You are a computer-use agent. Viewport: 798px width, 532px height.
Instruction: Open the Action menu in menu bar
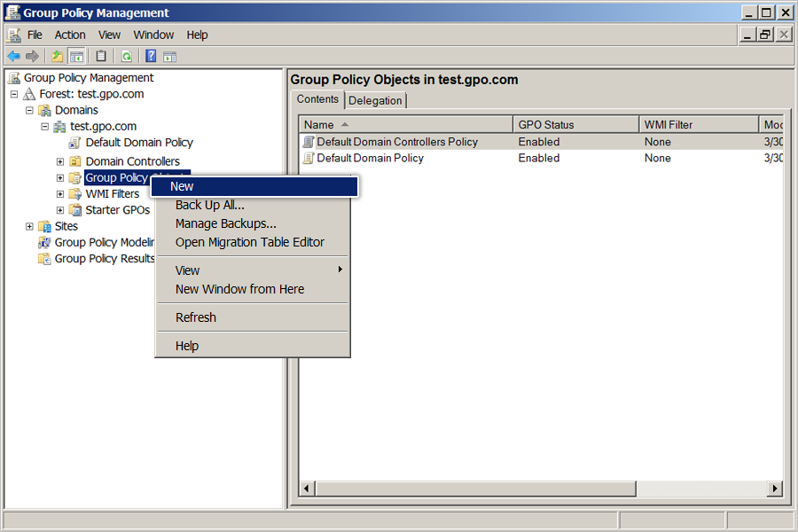point(70,35)
